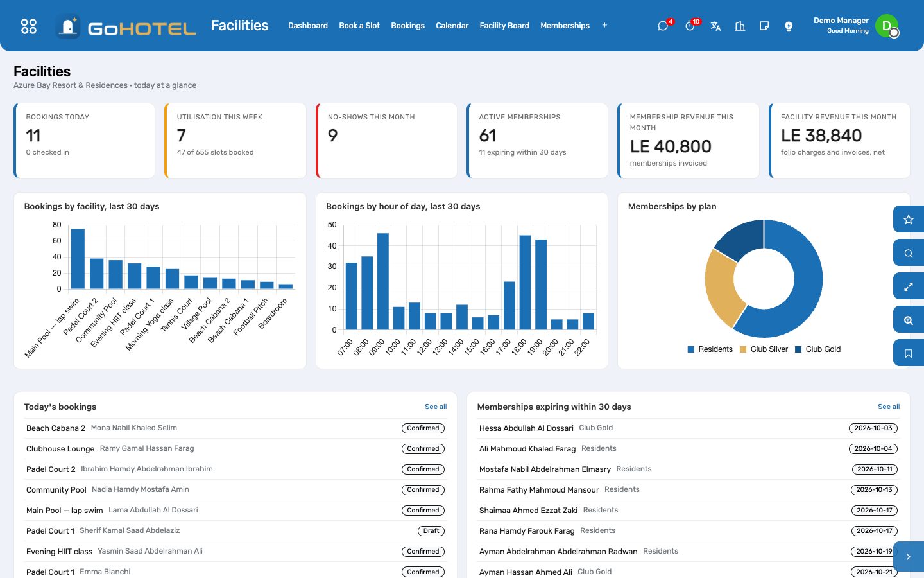Viewport: 924px width, 578px height.
Task: Open the Bookings Today card
Action: pos(84,141)
